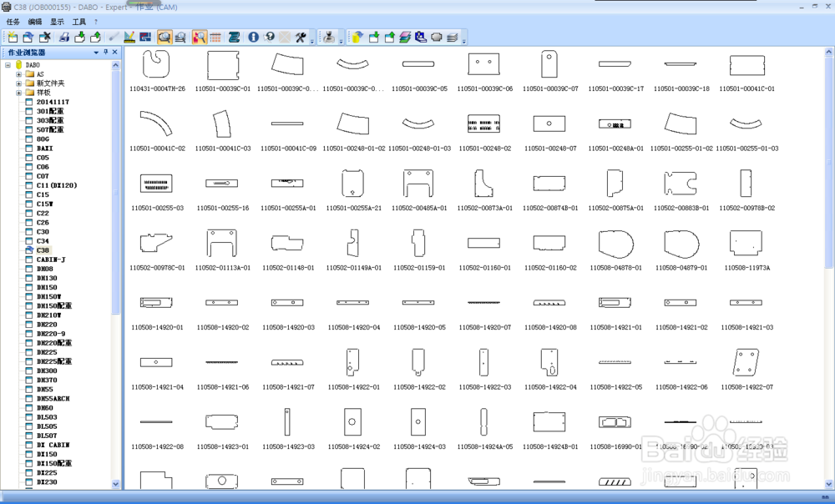Open the 显示 menu

(x=57, y=22)
